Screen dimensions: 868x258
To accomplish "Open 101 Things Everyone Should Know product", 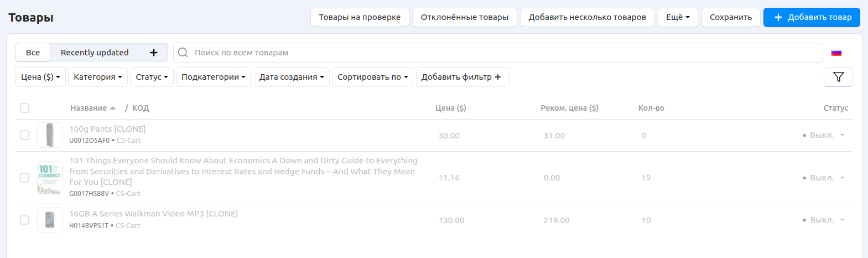I will coord(243,171).
